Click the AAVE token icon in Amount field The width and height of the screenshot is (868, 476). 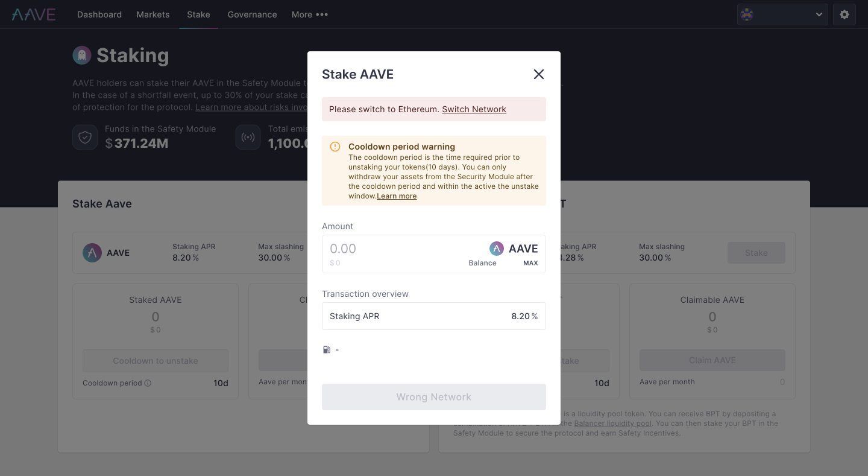point(496,248)
